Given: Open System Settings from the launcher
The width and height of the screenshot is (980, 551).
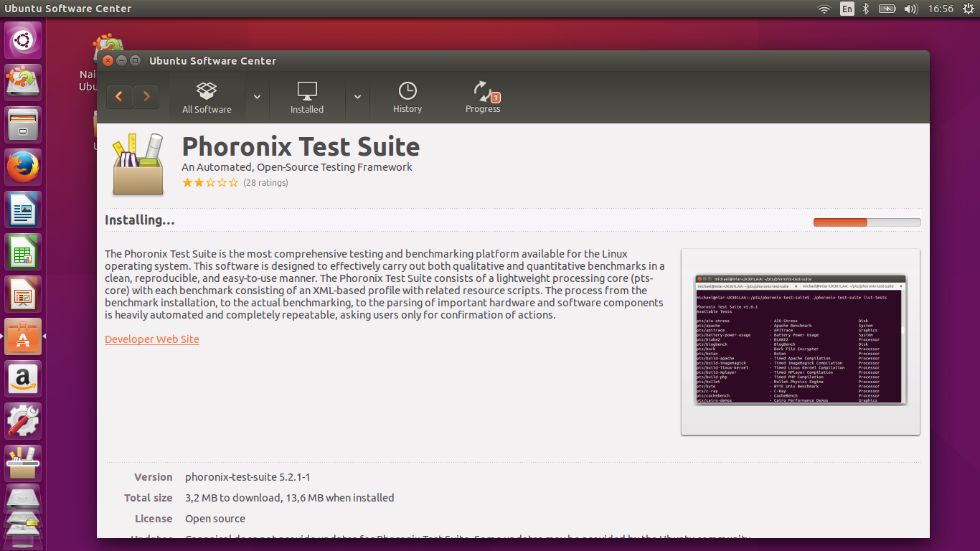Looking at the screenshot, I should pos(24,421).
